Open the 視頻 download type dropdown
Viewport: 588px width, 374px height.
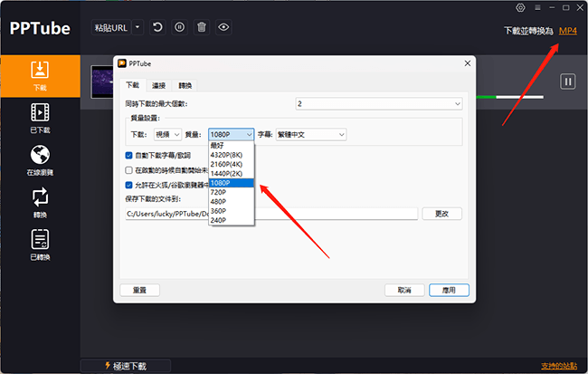pyautogui.click(x=167, y=134)
